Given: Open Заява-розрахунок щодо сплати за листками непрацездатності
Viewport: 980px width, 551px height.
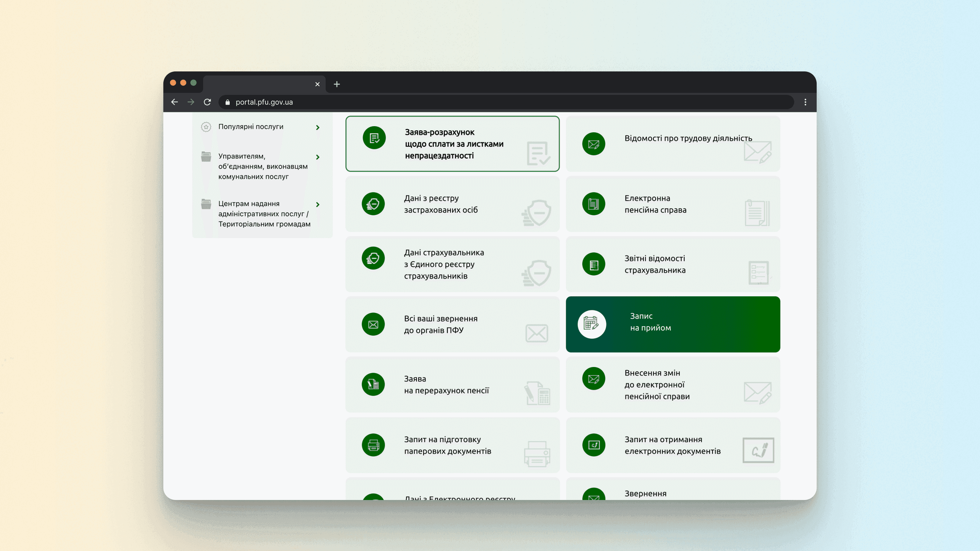Looking at the screenshot, I should 453,144.
